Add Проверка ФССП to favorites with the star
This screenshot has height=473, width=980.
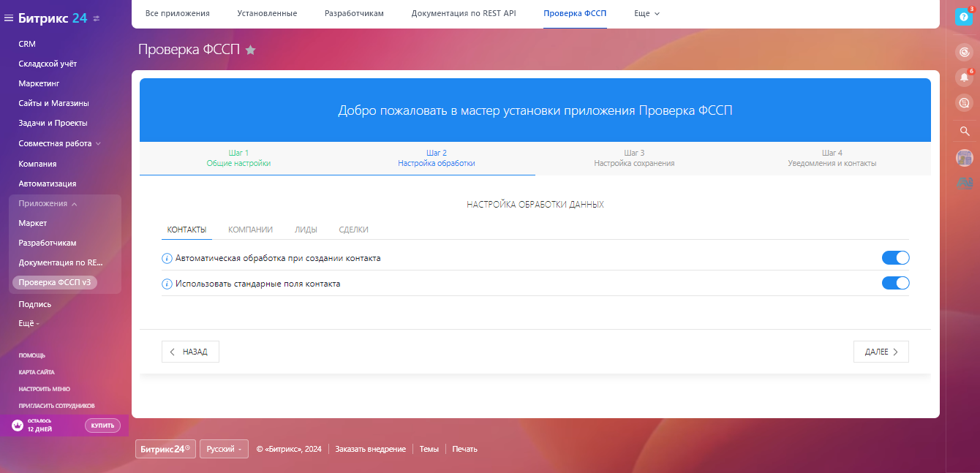click(x=250, y=50)
